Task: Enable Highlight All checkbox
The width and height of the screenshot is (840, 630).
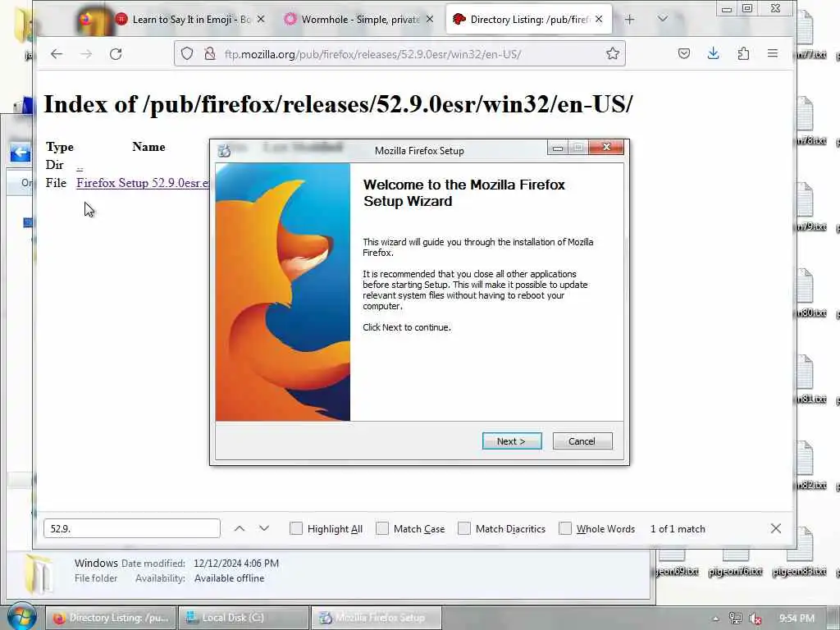Action: click(296, 528)
